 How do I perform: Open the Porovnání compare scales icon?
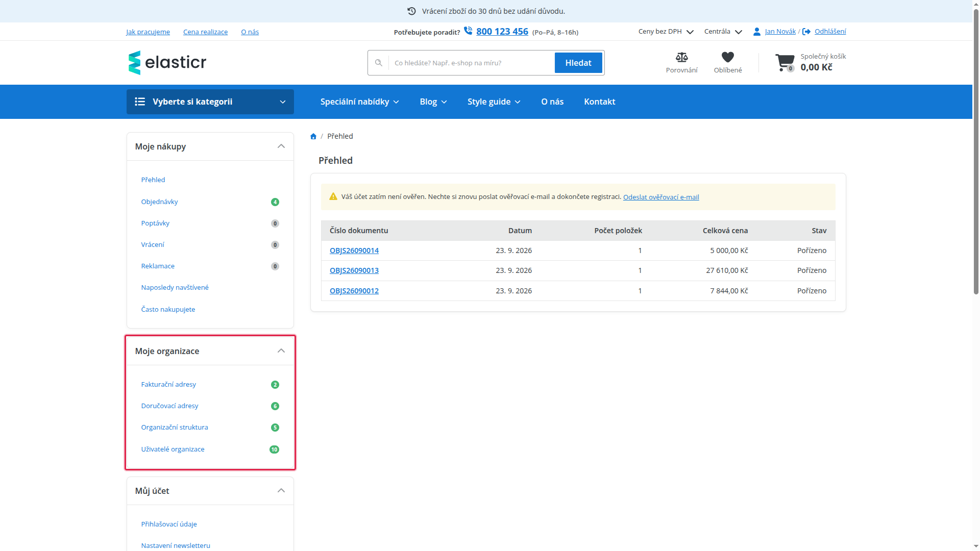[x=681, y=57]
